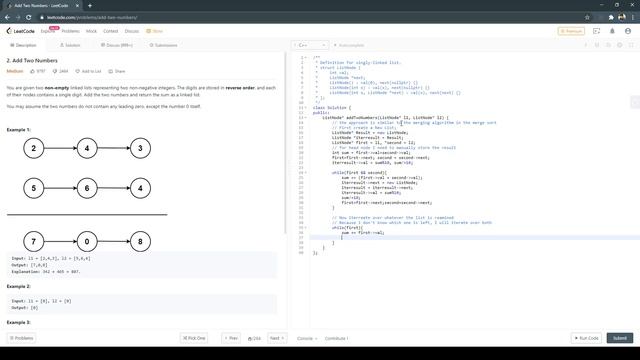Collapse code fold at line 1
Screen dimensions: 640x360
click(306, 58)
